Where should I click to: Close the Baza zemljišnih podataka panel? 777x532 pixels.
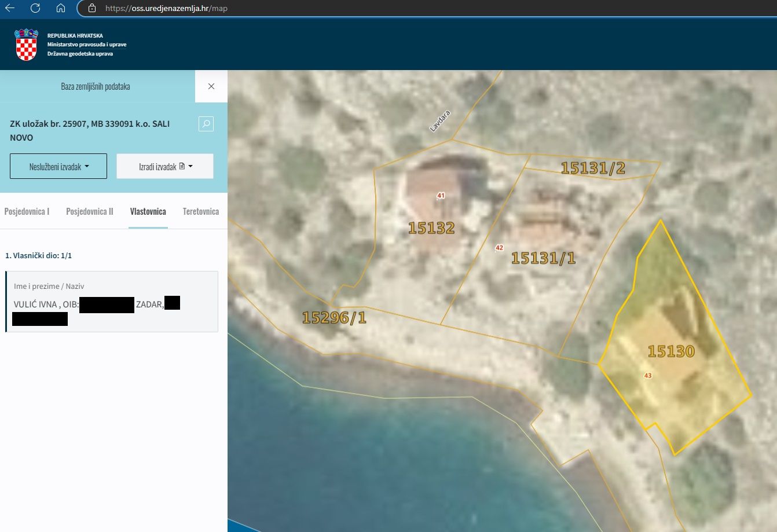(x=211, y=86)
